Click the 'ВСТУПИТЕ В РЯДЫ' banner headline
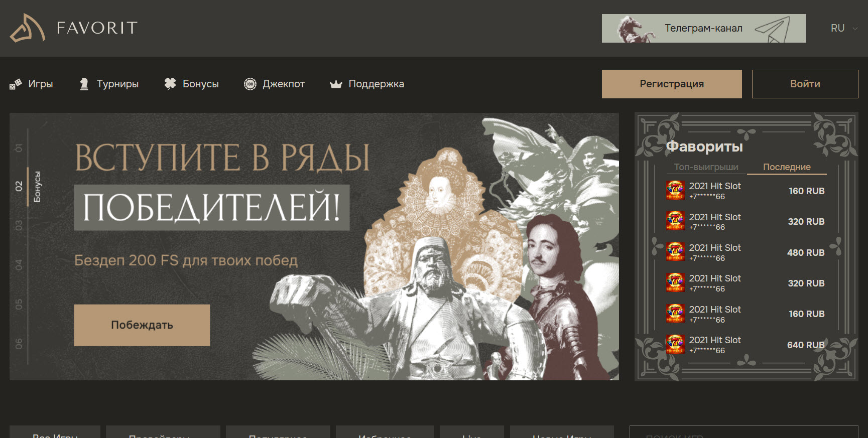 [222, 158]
